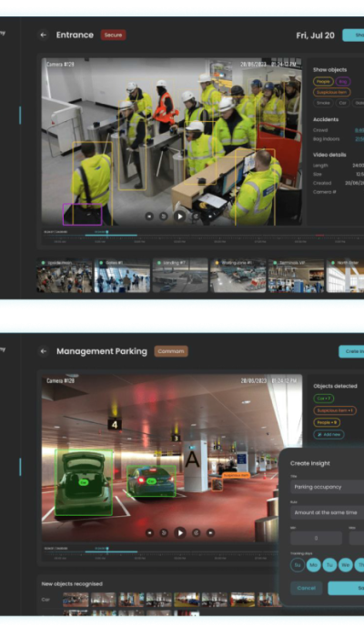The height and width of the screenshot is (637, 364).
Task: Edit the Parking occupancy title field
Action: 327,487
